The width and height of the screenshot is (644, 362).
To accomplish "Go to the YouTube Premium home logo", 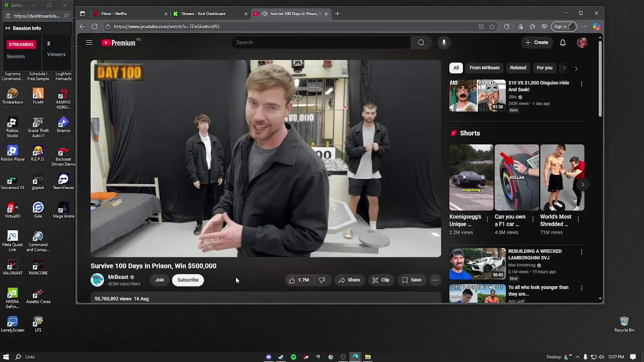I will pyautogui.click(x=119, y=43).
